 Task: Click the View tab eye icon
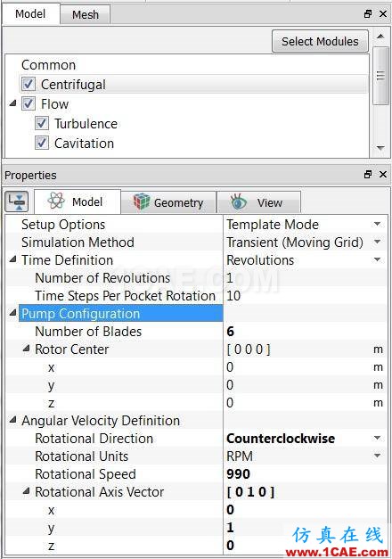point(238,201)
